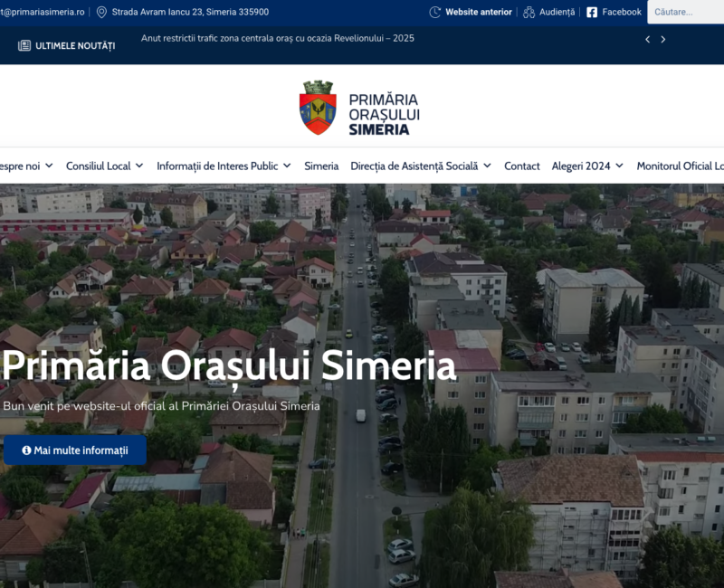Viewport: 724px width, 588px height.
Task: Click the location pin icon beside the address
Action: tap(101, 12)
